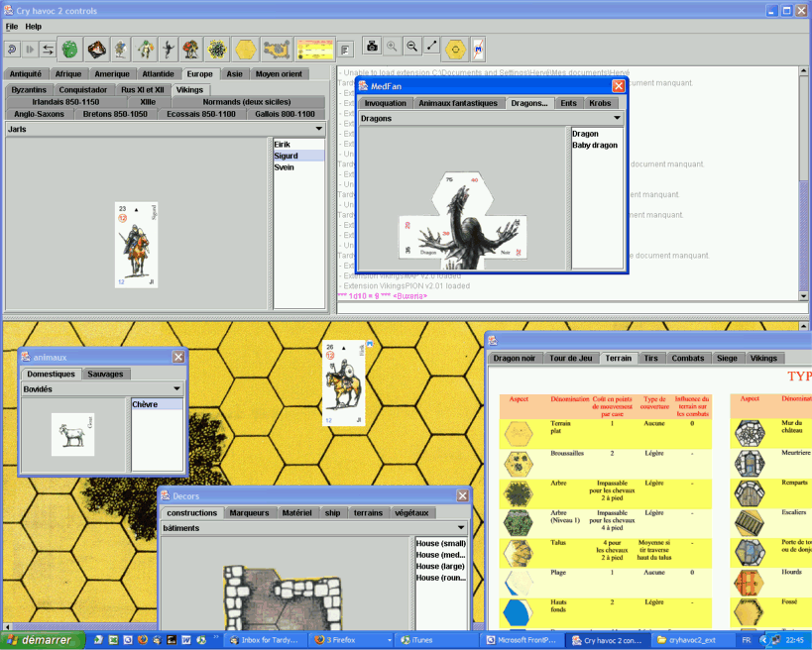Viewport: 812px width, 650px height.
Task: Switch to Marqueurs tab in Decors
Action: tap(249, 513)
